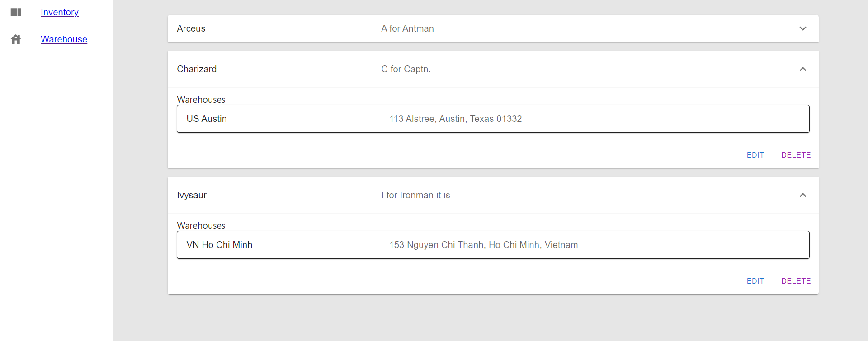Screen dimensions: 868x341
Task: Click the Ivysaur header title
Action: pos(192,195)
